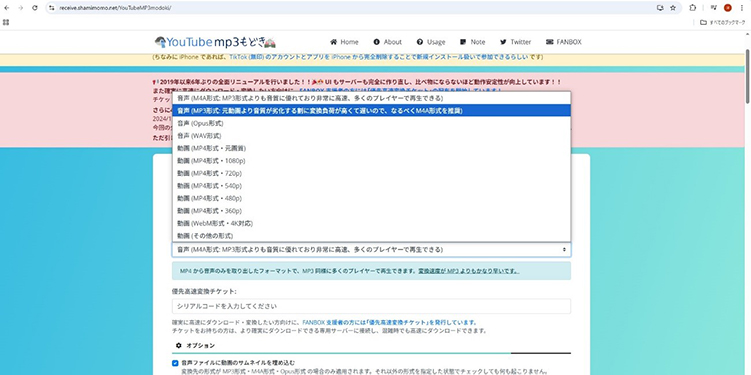The width and height of the screenshot is (751, 375).
Task: Open the Extensions puzzle icon
Action: [693, 8]
